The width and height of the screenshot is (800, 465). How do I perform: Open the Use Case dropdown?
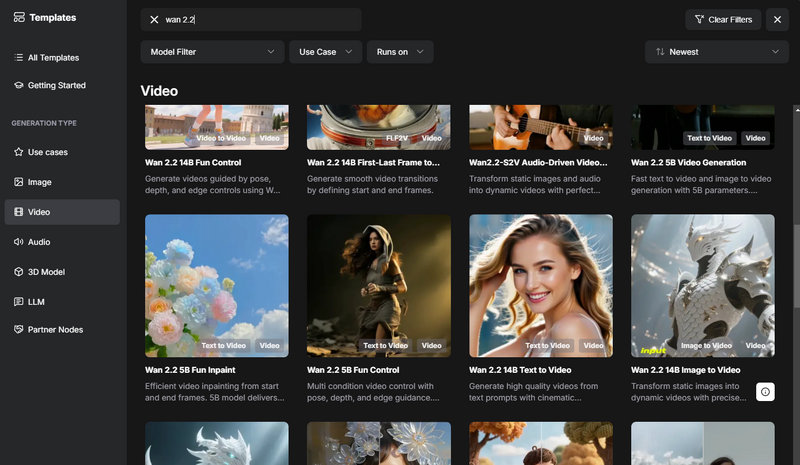[325, 52]
